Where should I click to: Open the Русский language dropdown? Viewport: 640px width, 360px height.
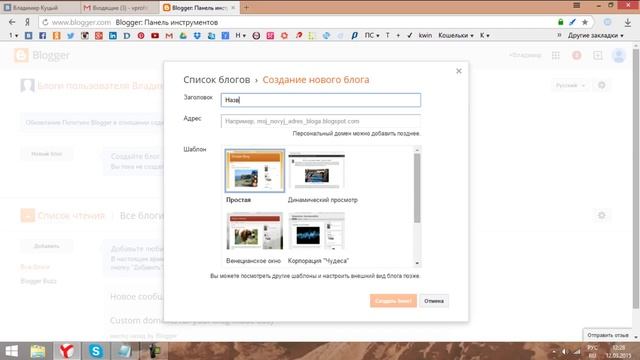(x=570, y=85)
